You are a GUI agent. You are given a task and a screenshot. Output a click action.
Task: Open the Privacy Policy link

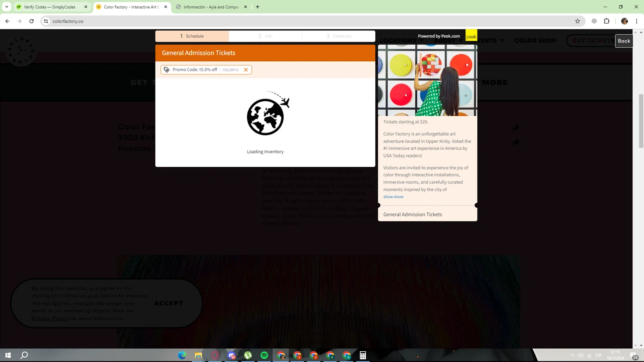tap(50, 318)
